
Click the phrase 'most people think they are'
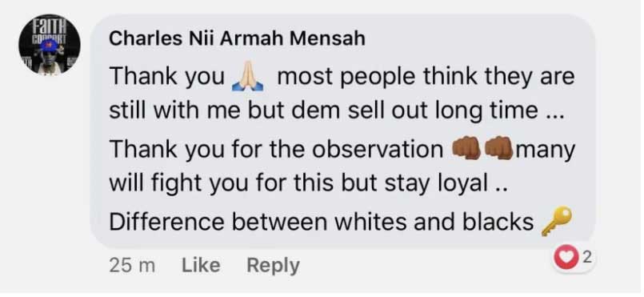pyautogui.click(x=426, y=78)
